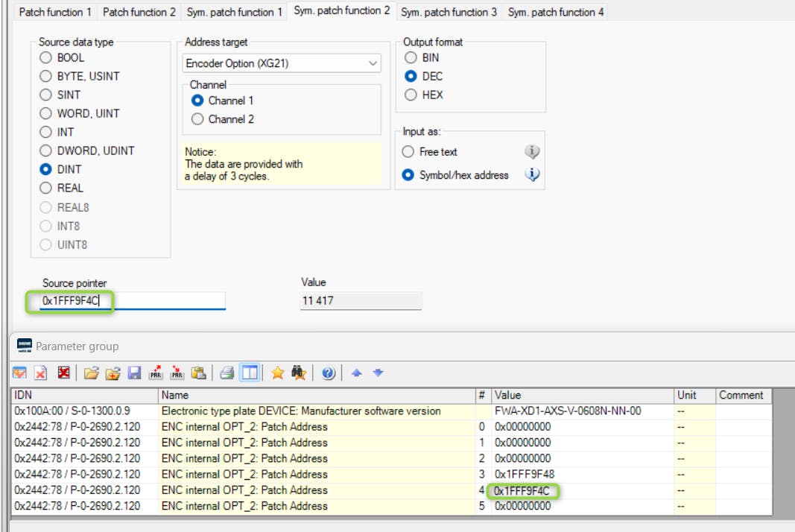Viewport: 795px width, 532px height.
Task: Click the save floppy disk icon
Action: click(135, 373)
